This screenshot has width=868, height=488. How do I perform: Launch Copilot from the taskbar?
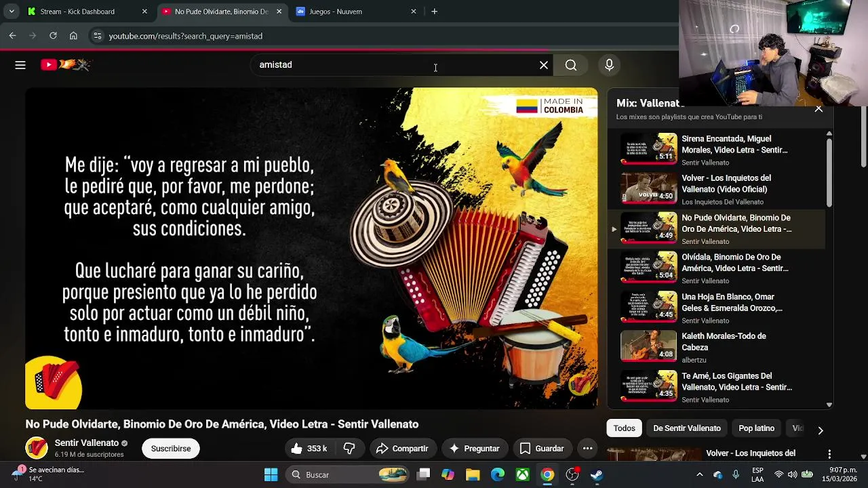pyautogui.click(x=448, y=474)
